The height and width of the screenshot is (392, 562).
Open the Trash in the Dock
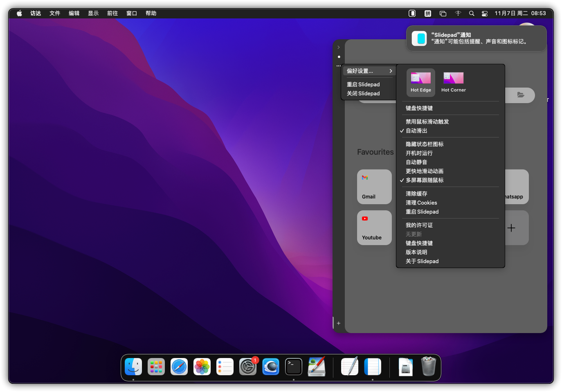[429, 367]
